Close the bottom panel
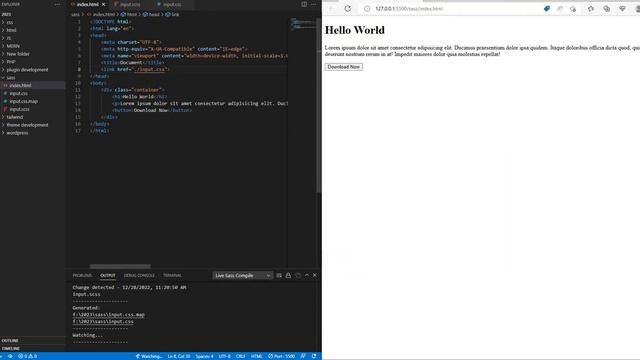Image resolution: width=640 pixels, height=360 pixels. pyautogui.click(x=315, y=276)
